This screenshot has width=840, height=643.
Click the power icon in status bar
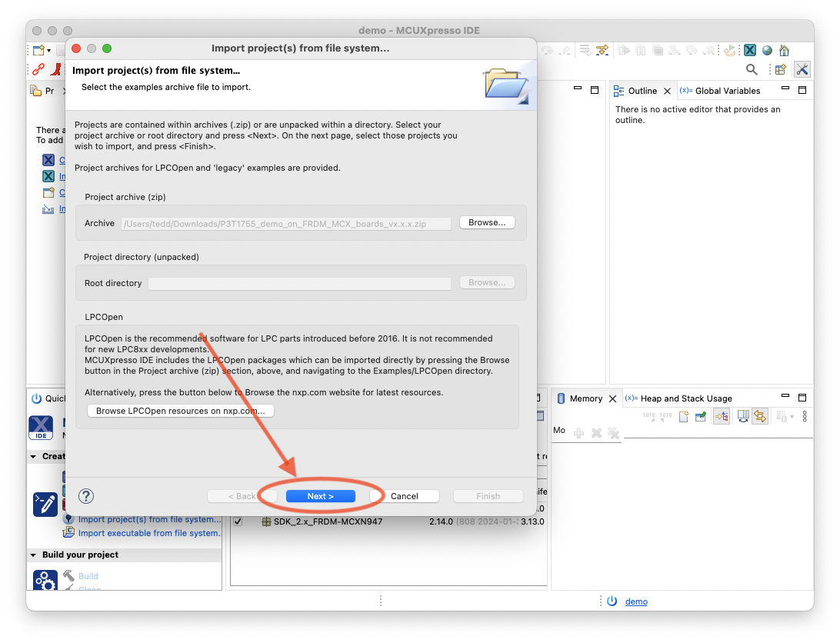[612, 601]
